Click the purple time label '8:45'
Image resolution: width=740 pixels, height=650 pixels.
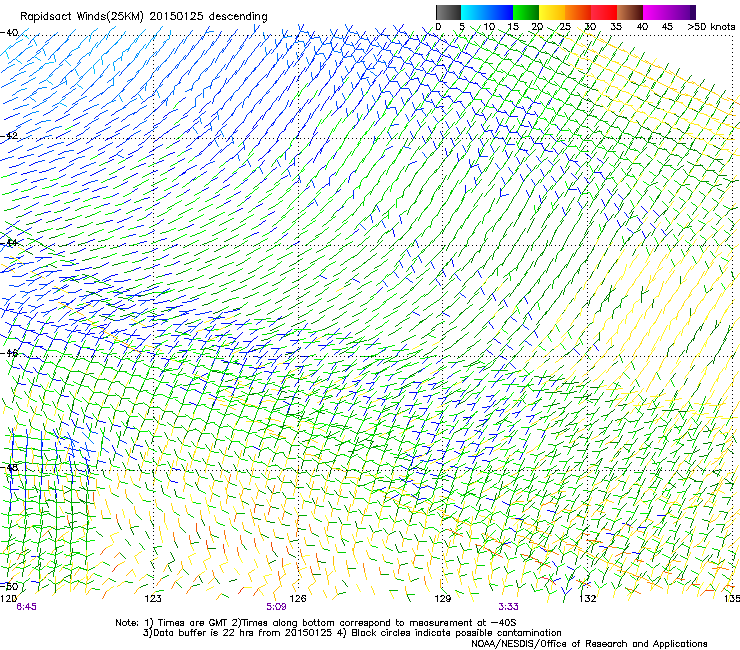pyautogui.click(x=26, y=607)
